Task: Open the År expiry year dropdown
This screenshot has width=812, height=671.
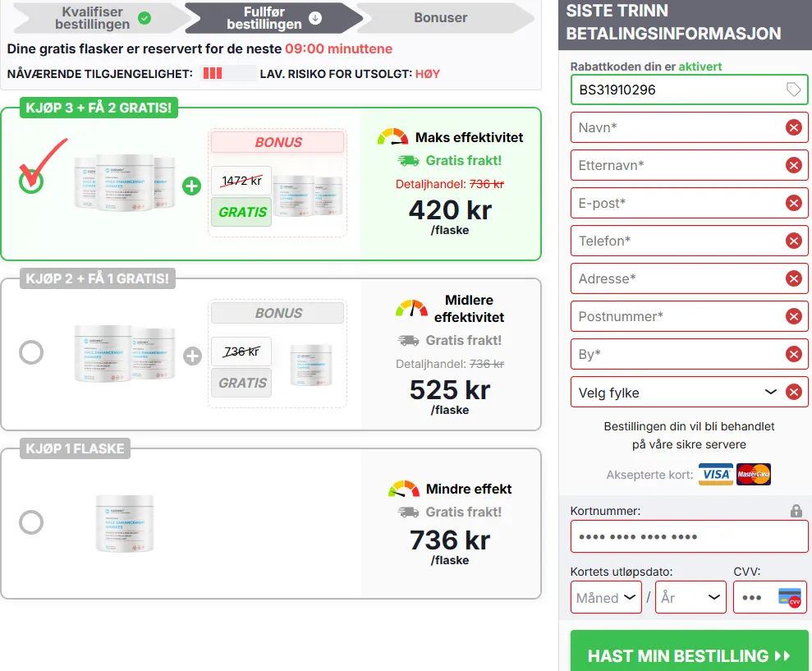Action: pos(690,597)
